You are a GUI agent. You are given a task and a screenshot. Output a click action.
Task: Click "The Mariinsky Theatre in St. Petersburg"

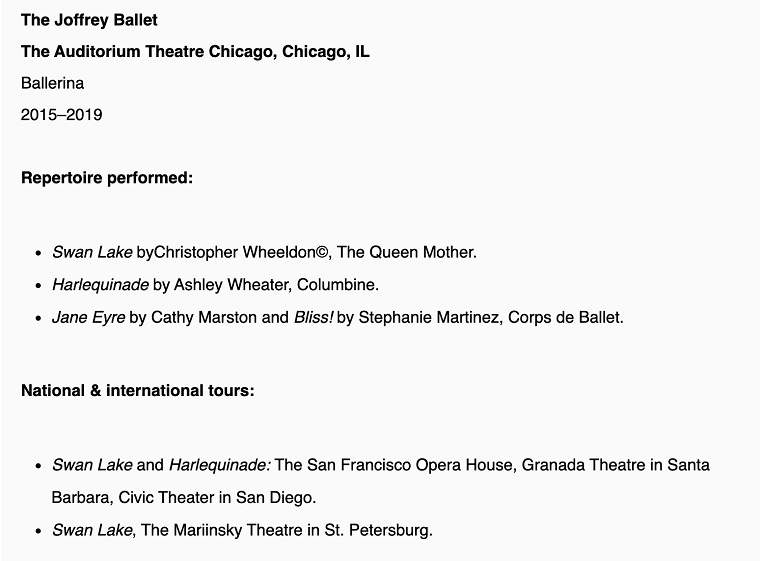click(287, 529)
